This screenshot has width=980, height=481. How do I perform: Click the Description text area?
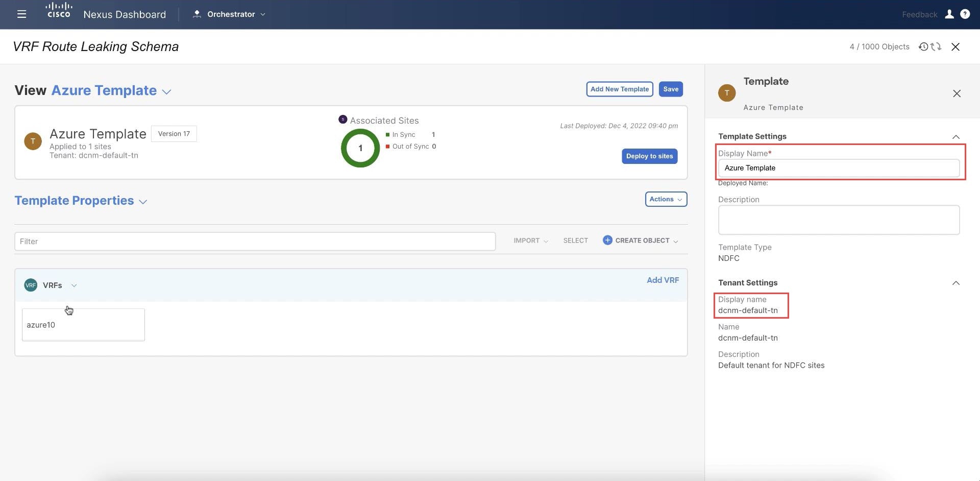839,220
